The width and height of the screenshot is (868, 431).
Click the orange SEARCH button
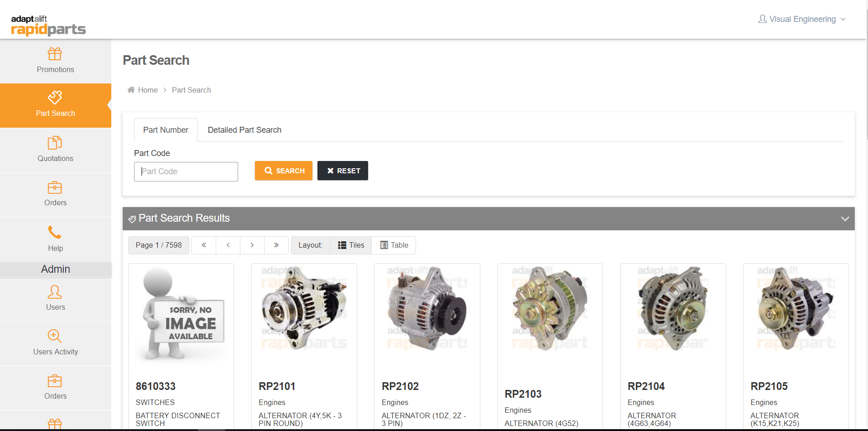284,171
